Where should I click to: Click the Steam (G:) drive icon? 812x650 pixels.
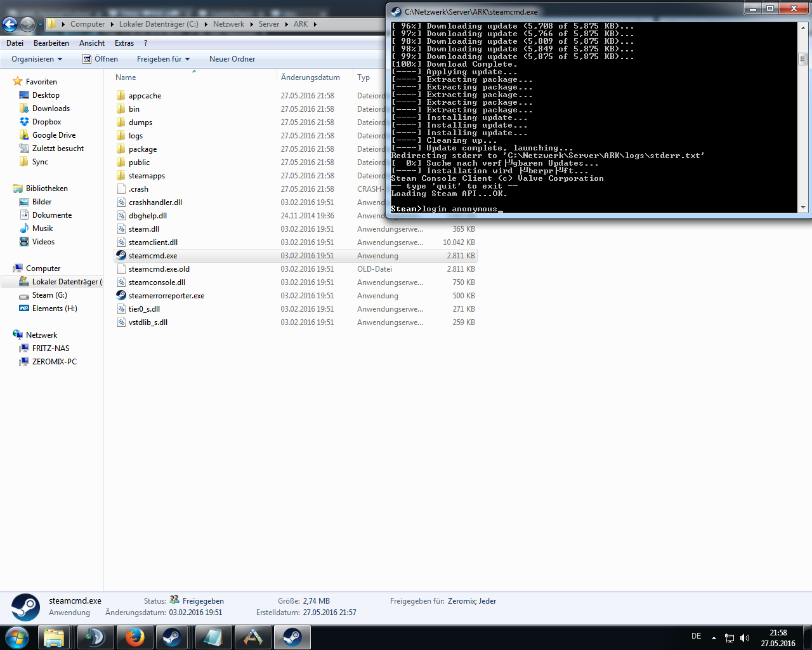(x=24, y=295)
